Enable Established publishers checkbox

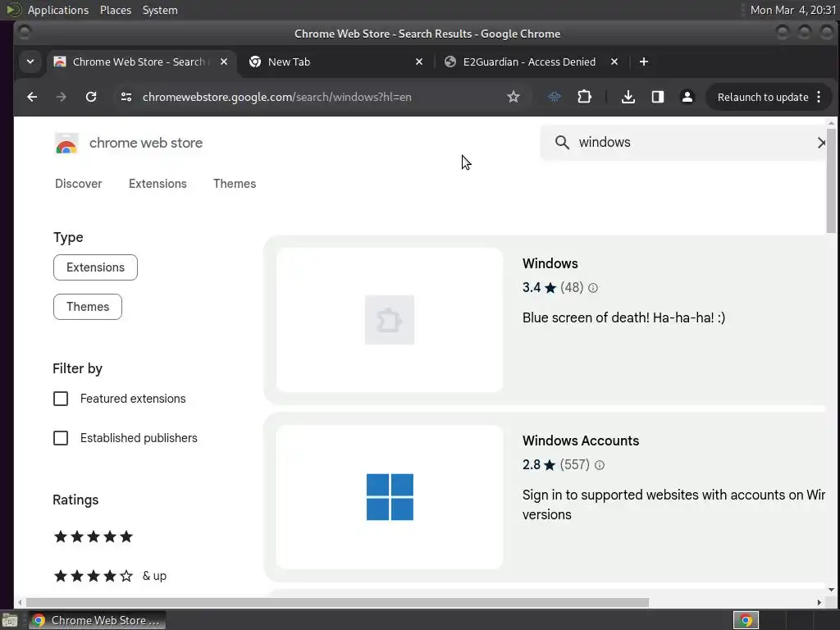click(61, 438)
